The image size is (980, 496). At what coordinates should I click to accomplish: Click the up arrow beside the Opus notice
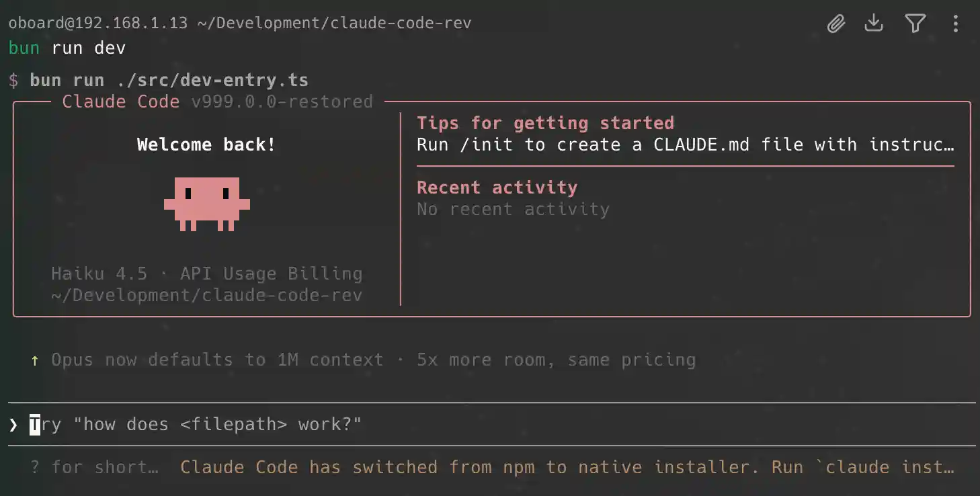click(x=35, y=360)
